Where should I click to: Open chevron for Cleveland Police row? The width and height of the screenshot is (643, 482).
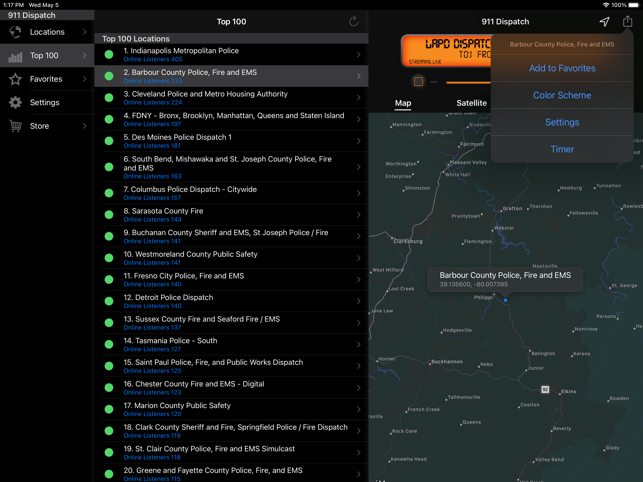(358, 98)
